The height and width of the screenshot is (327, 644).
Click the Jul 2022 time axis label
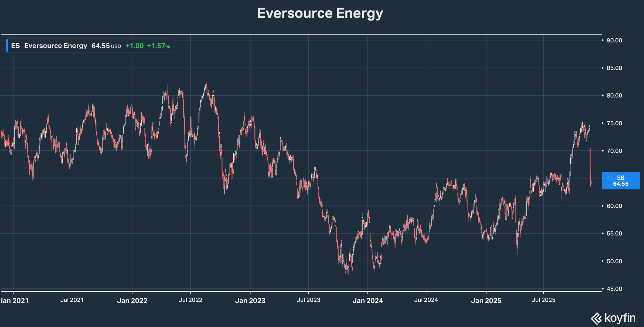(190, 300)
